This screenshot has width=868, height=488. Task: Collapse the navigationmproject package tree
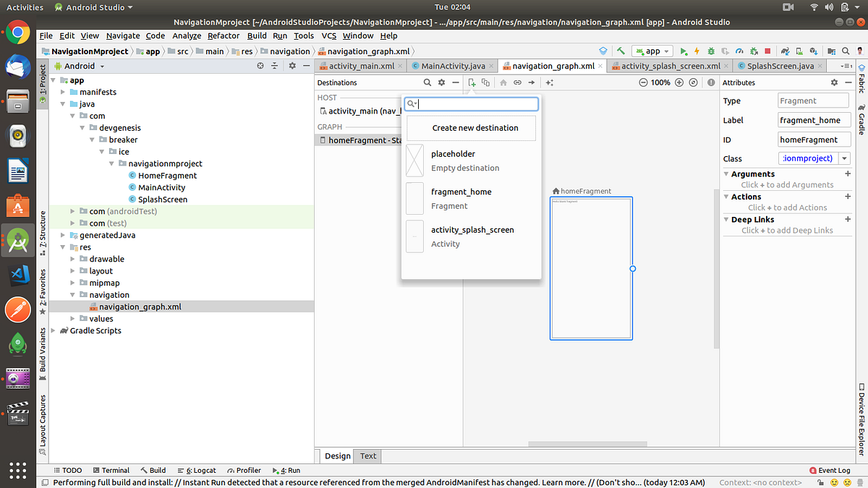[x=111, y=163]
